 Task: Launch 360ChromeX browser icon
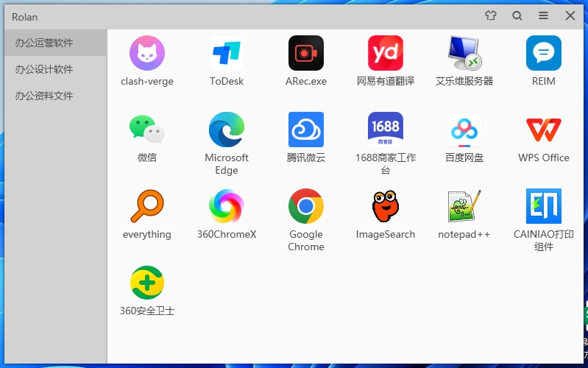click(227, 206)
